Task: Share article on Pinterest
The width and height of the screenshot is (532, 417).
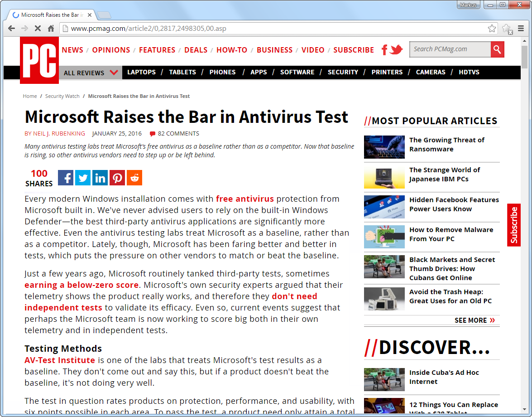Action: [117, 178]
